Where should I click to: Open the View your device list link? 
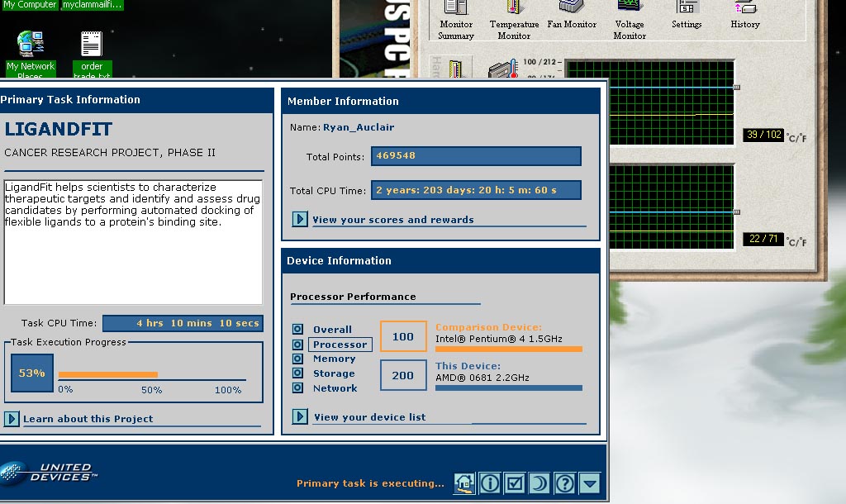369,417
